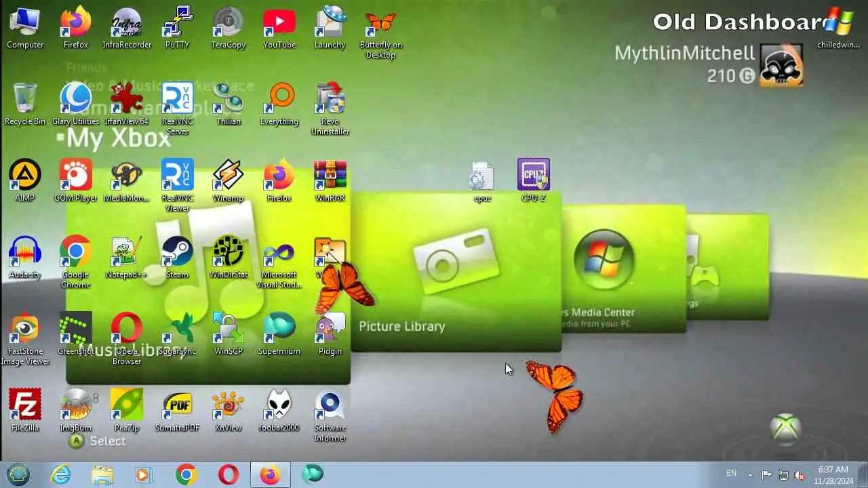The width and height of the screenshot is (868, 488).
Task: Switch to Chrome on the taskbar
Action: click(186, 474)
